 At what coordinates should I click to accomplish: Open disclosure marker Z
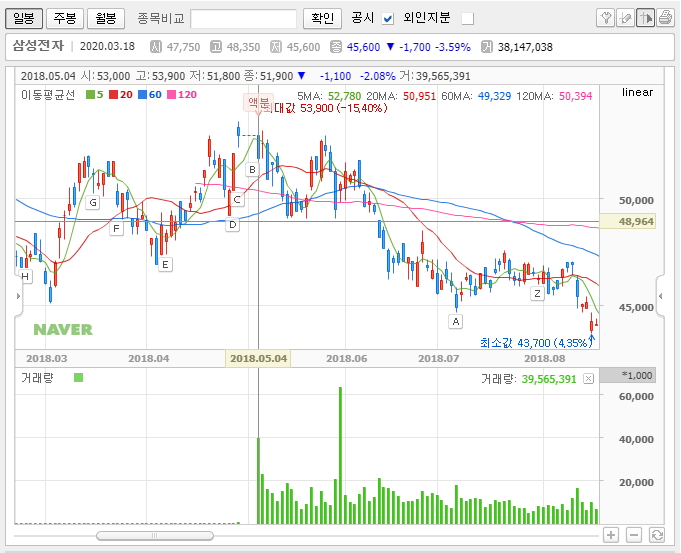click(537, 293)
